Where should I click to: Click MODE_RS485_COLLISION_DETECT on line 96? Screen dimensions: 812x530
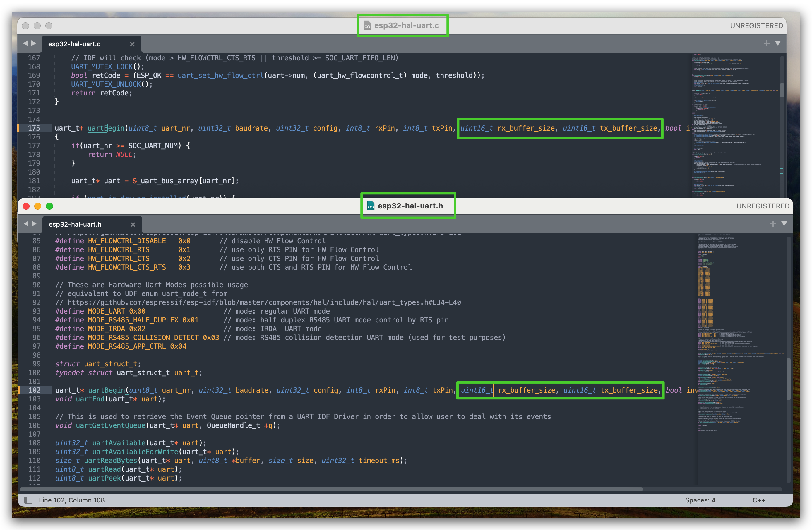143,338
